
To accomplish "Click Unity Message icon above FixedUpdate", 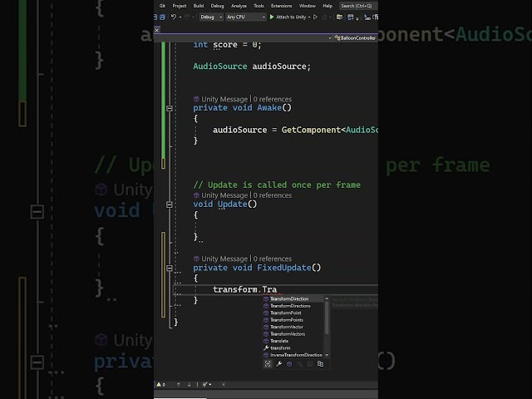I will pos(196,259).
